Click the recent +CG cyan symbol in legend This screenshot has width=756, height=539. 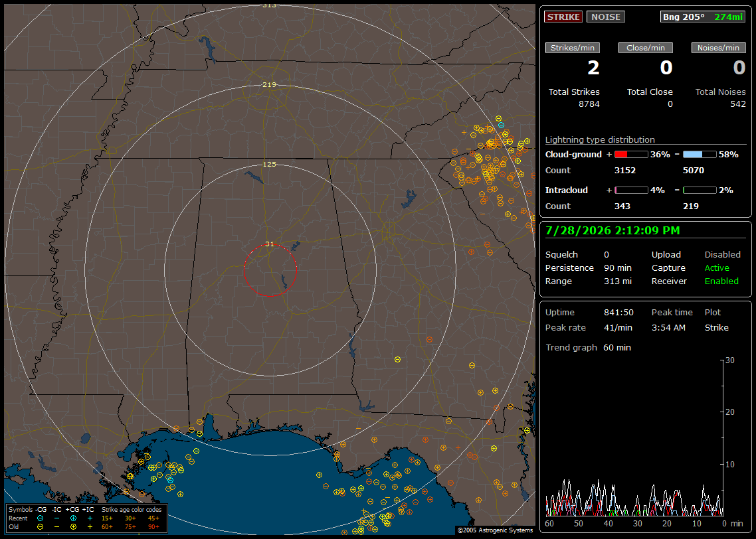point(73,518)
